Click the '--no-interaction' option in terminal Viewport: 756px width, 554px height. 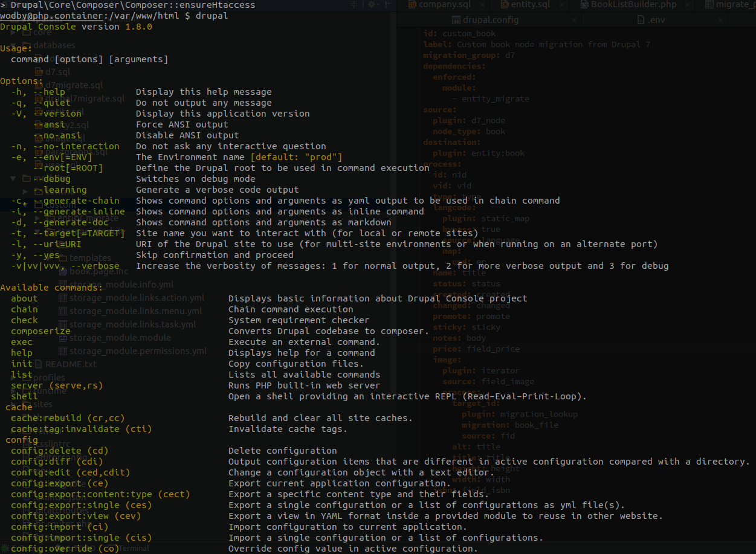coord(76,146)
